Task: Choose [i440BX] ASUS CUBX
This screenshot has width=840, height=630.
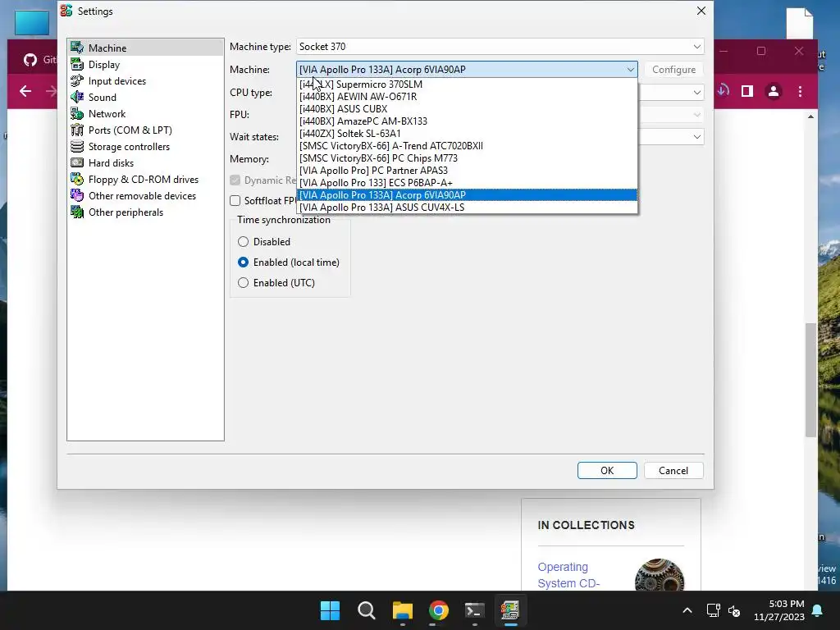Action: pyautogui.click(x=467, y=109)
